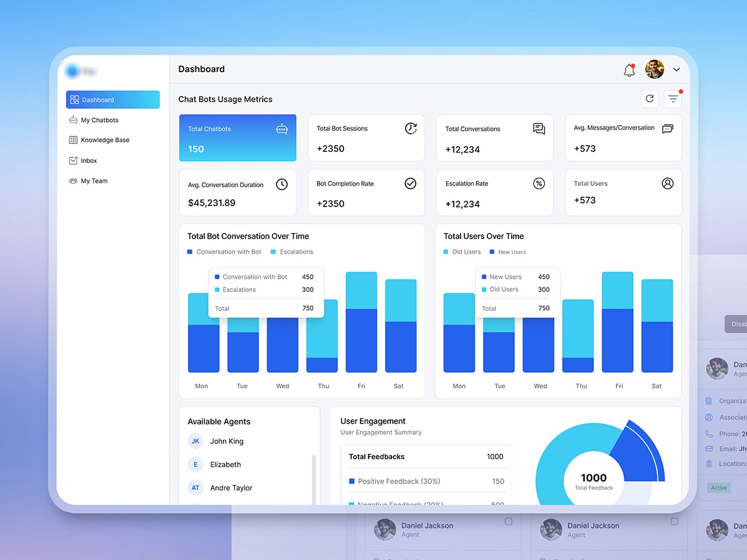The height and width of the screenshot is (560, 747).
Task: Click Fri bar in Bot Conversation chart
Action: [x=361, y=322]
